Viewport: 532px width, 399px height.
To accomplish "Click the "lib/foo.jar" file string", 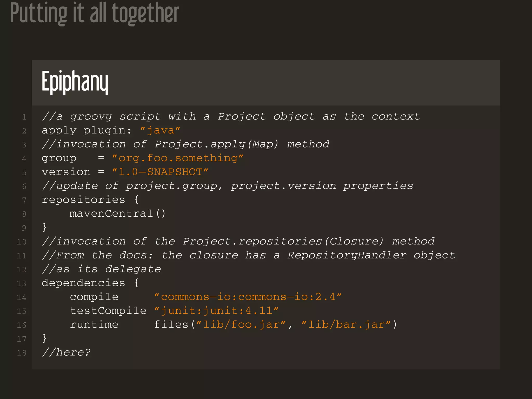I will [x=241, y=324].
